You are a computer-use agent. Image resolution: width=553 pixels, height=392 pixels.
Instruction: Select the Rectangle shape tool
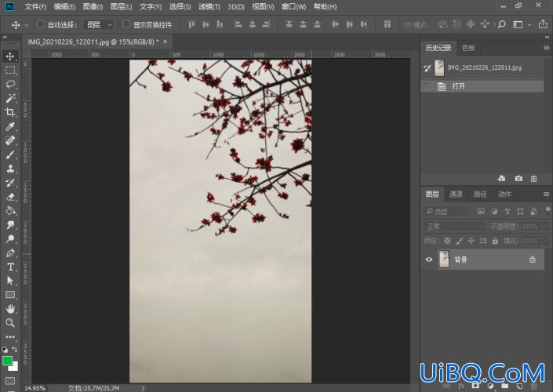[x=10, y=295]
